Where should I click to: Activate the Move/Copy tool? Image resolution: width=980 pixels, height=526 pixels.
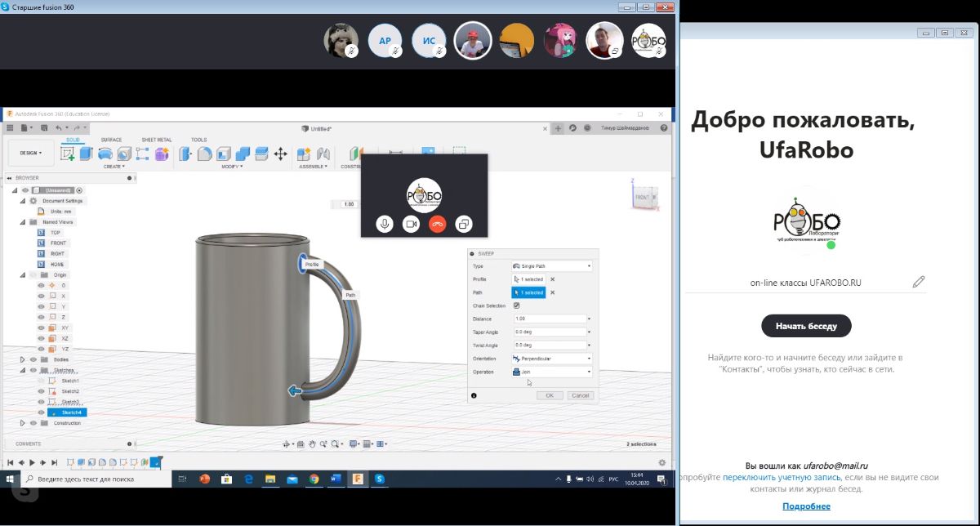pyautogui.click(x=280, y=154)
